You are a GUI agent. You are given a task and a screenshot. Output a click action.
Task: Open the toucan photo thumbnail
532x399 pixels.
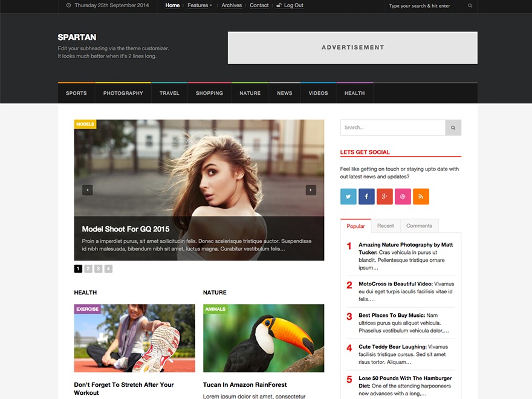click(264, 339)
